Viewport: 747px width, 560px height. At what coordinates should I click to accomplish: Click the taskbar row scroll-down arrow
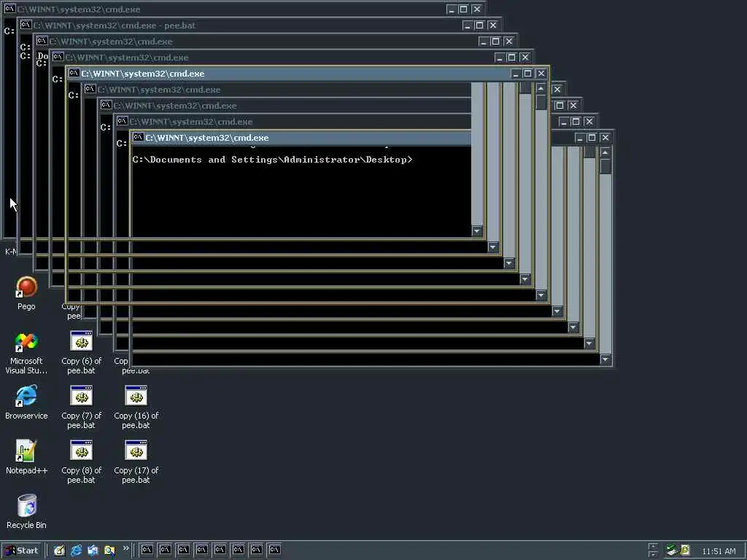pos(653,554)
